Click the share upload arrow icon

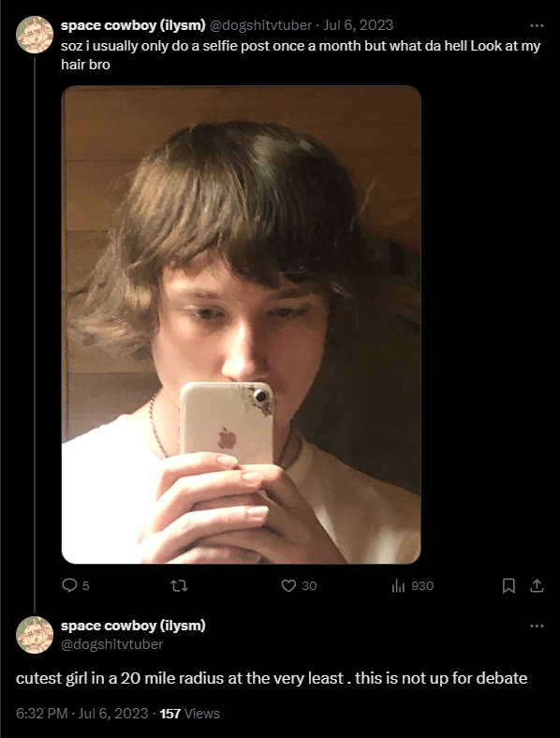point(537,585)
